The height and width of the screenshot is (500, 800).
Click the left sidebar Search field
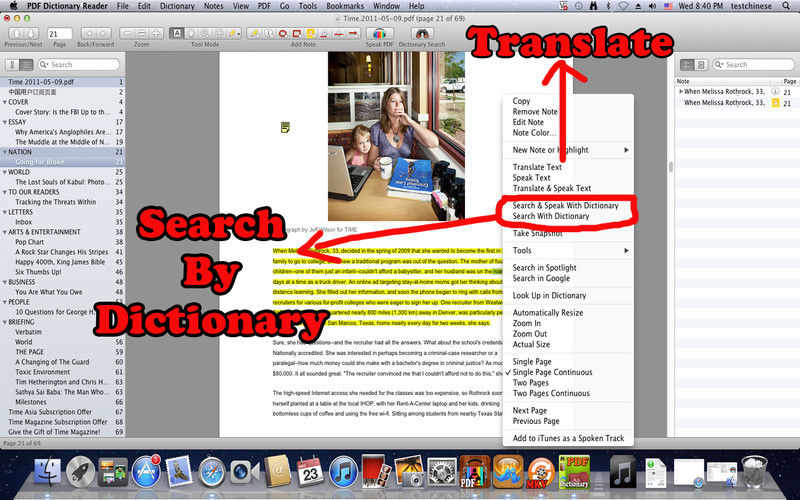(x=79, y=65)
